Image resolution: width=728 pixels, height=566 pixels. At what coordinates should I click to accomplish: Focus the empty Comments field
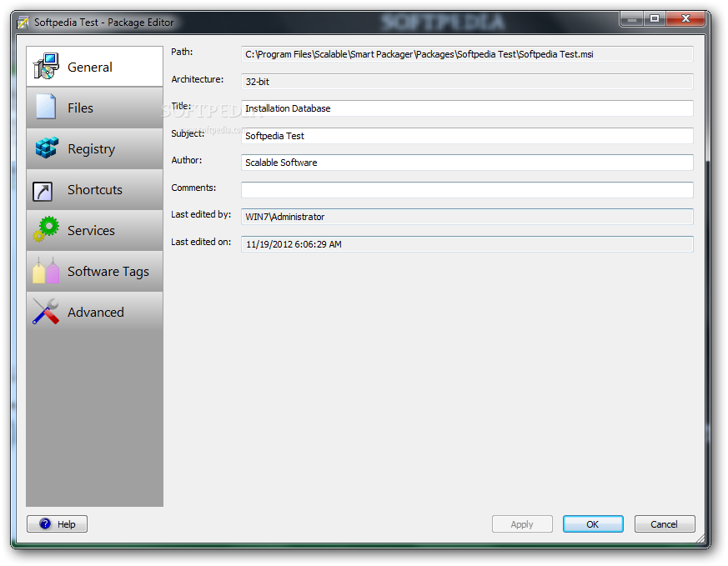click(467, 190)
